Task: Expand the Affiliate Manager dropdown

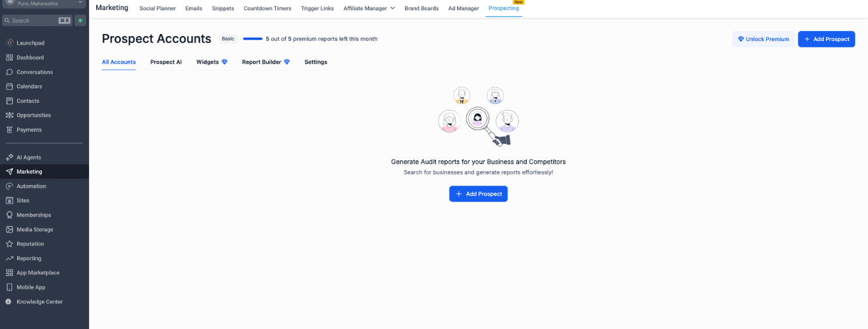Action: pyautogui.click(x=369, y=8)
